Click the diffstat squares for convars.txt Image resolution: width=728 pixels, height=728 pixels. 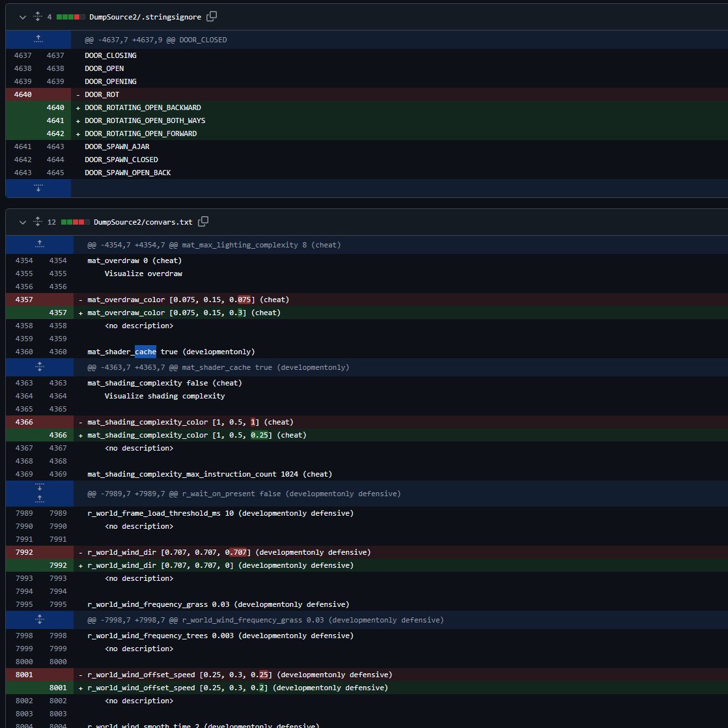coord(76,223)
